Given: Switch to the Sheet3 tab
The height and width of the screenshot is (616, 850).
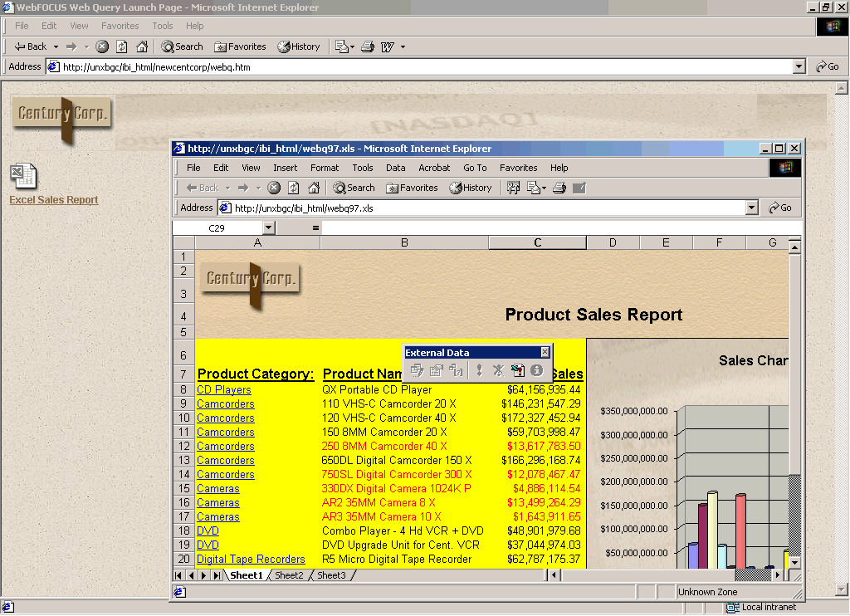Looking at the screenshot, I should point(331,575).
